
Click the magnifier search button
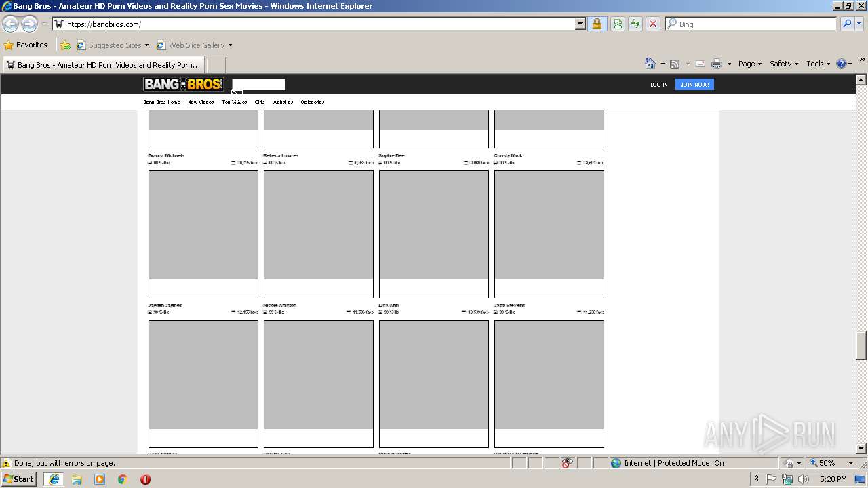847,24
